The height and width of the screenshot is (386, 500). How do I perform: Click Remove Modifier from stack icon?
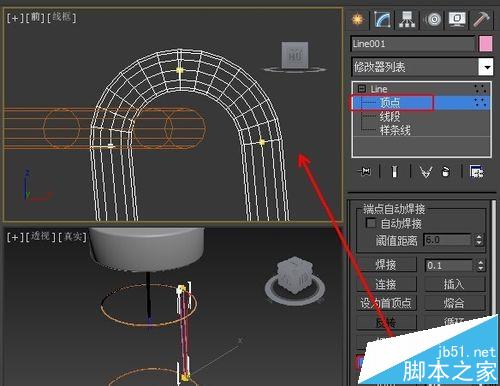[x=445, y=172]
